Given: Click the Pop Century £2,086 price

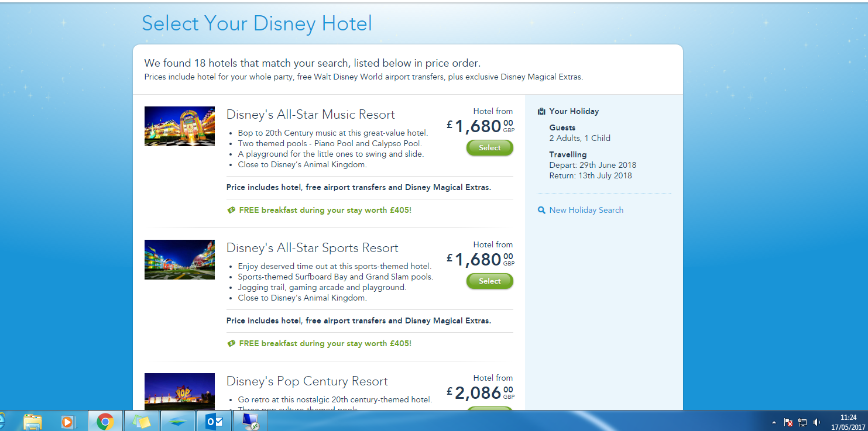Looking at the screenshot, I should [481, 392].
